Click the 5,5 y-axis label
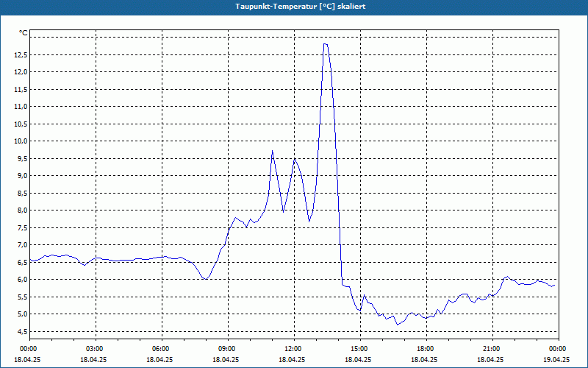Screen dimensions: 588x368 pyautogui.click(x=22, y=297)
